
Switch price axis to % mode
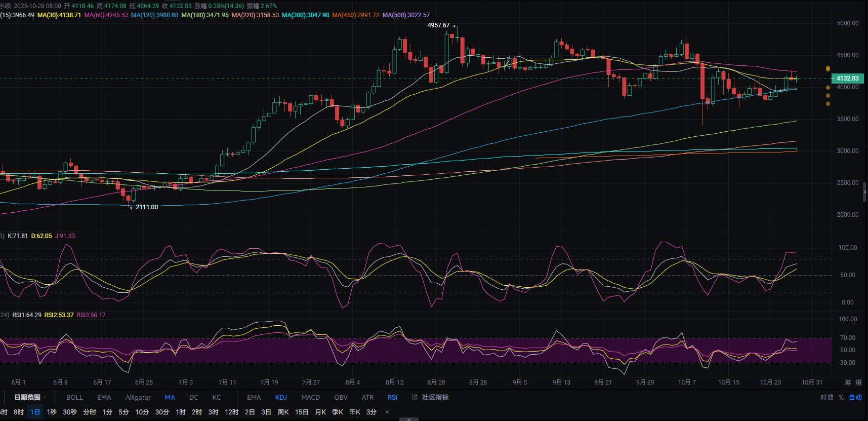pos(841,397)
